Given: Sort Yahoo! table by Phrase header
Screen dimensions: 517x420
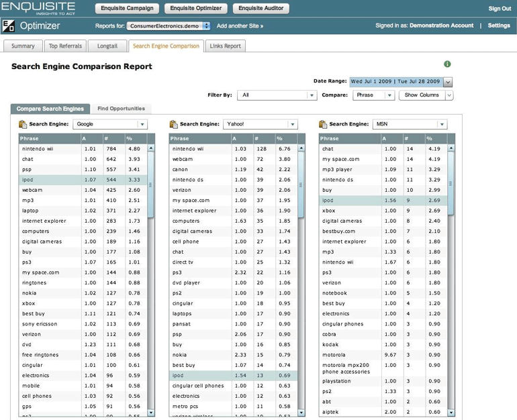Looking at the screenshot, I should pyautogui.click(x=200, y=139).
